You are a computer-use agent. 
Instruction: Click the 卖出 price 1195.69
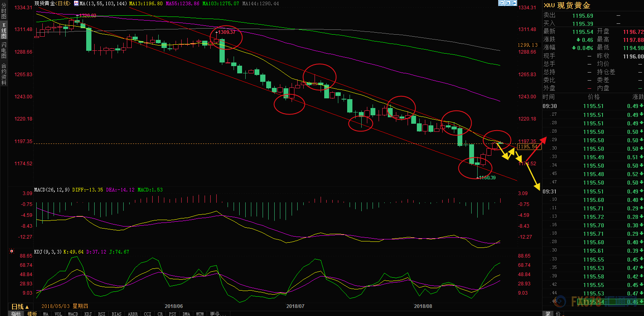coord(582,16)
